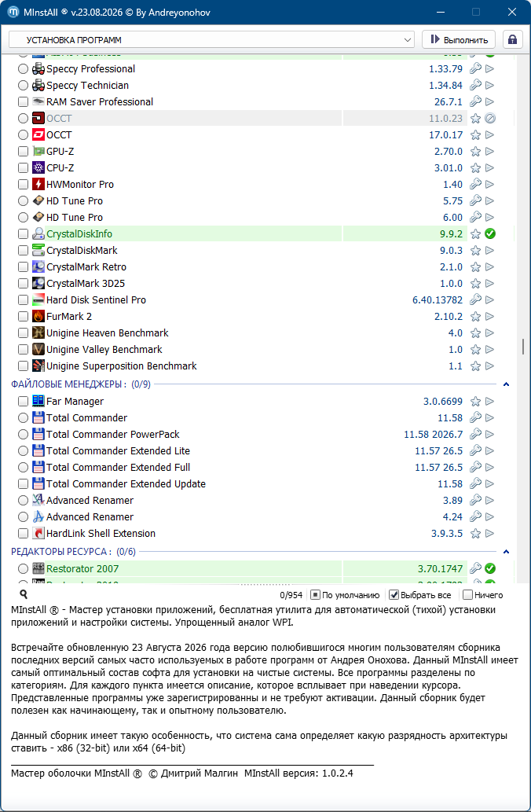
Task: Click the green check for CrystalDiskInfo
Action: pos(490,233)
